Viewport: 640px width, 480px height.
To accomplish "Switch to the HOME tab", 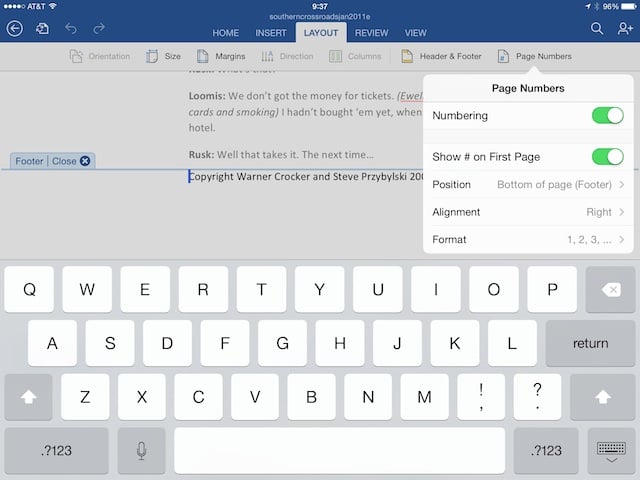I will click(x=226, y=33).
